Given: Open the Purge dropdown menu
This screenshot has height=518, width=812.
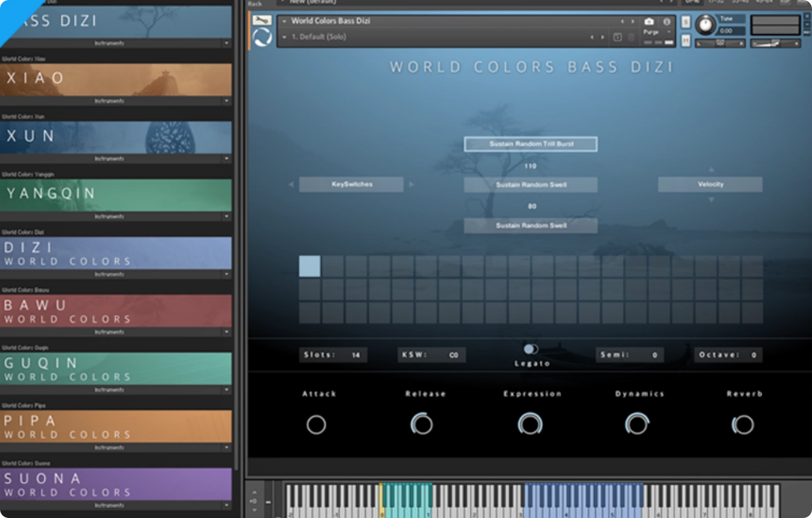Looking at the screenshot, I should pos(668,32).
